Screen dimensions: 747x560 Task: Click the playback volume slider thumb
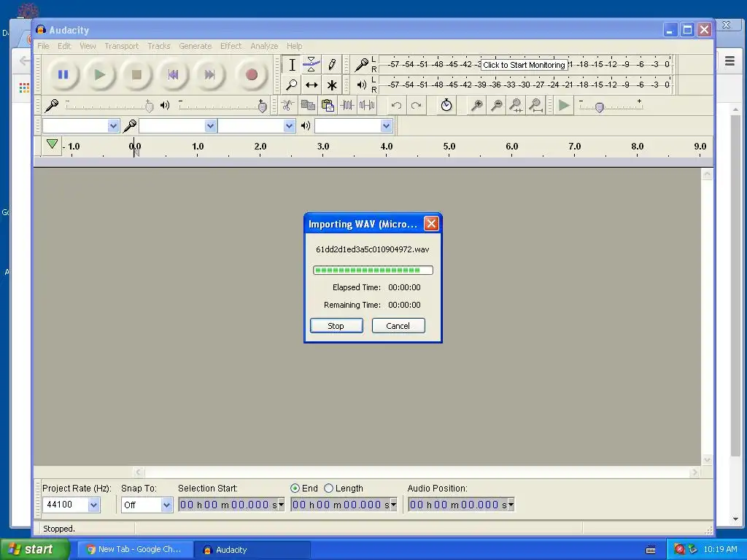click(262, 106)
